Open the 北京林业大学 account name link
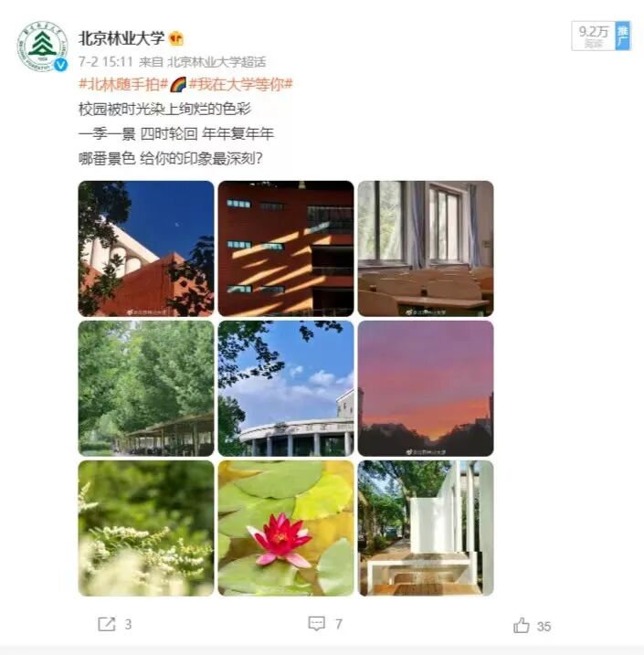This screenshot has width=644, height=655. click(x=121, y=38)
